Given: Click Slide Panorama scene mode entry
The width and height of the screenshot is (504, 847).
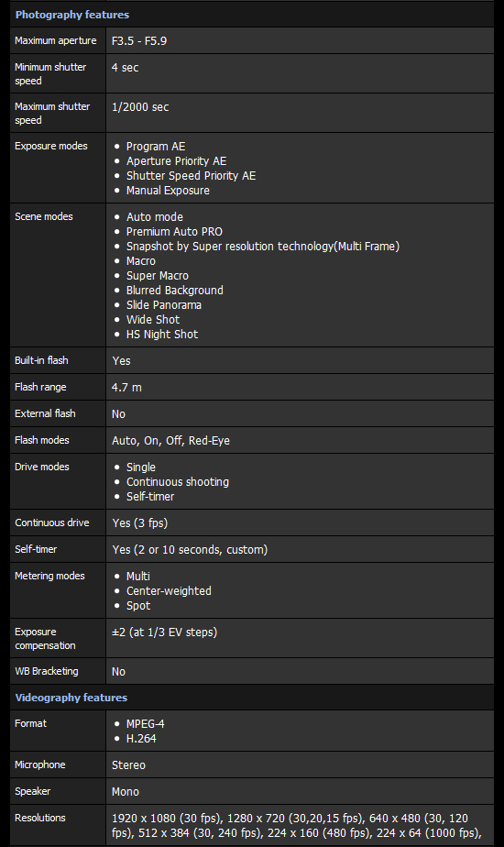Looking at the screenshot, I should [164, 304].
